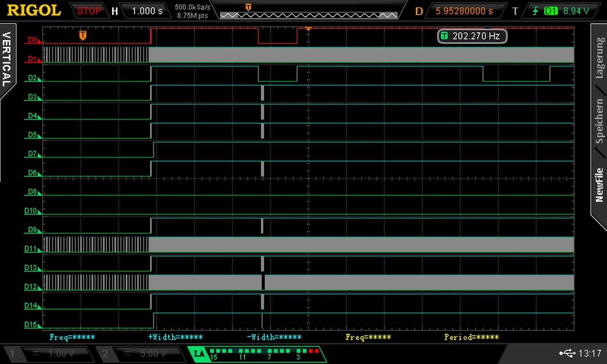The width and height of the screenshot is (607, 364).
Task: Click the LA channel group labeled 3
Action: pos(307,354)
